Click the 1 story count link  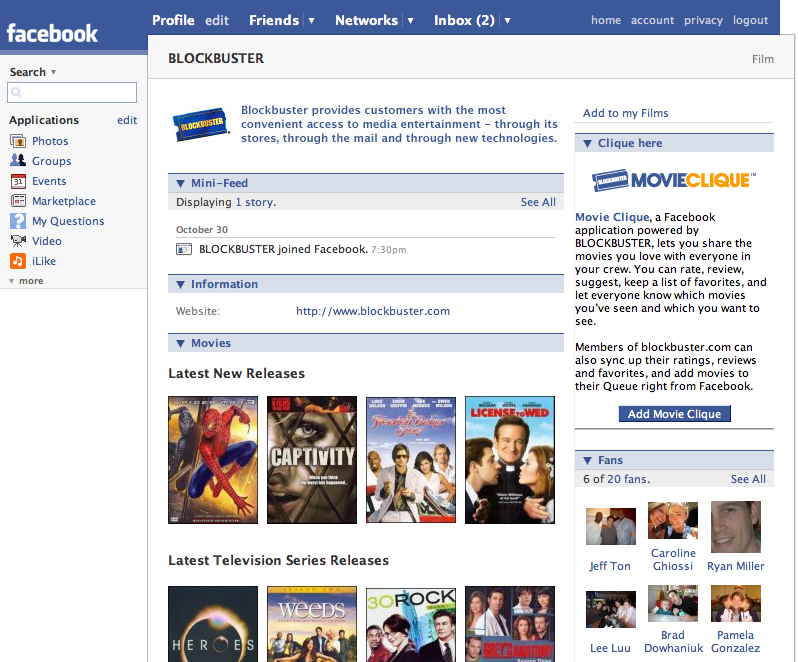coord(255,202)
